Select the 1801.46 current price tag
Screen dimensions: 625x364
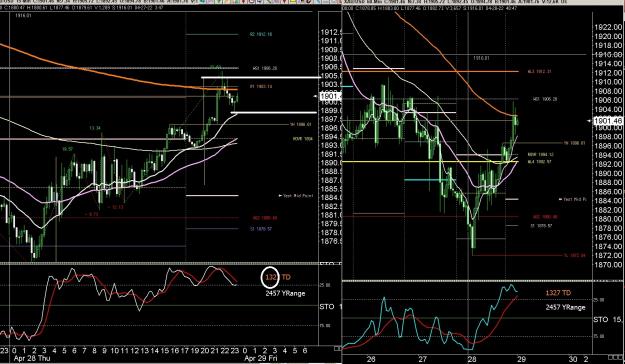[608, 121]
